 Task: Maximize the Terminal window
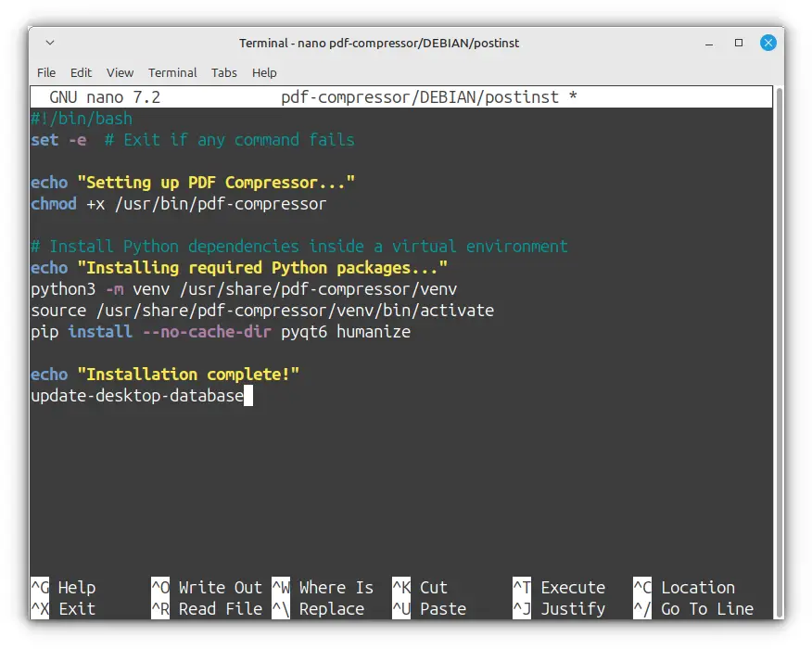(x=739, y=43)
